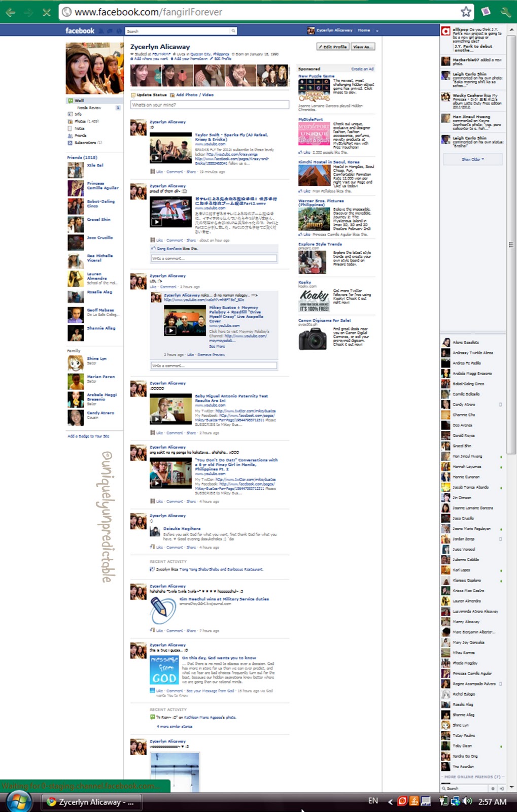Show hidden system tray icons arrow
This screenshot has height=812, width=517.
(390, 801)
